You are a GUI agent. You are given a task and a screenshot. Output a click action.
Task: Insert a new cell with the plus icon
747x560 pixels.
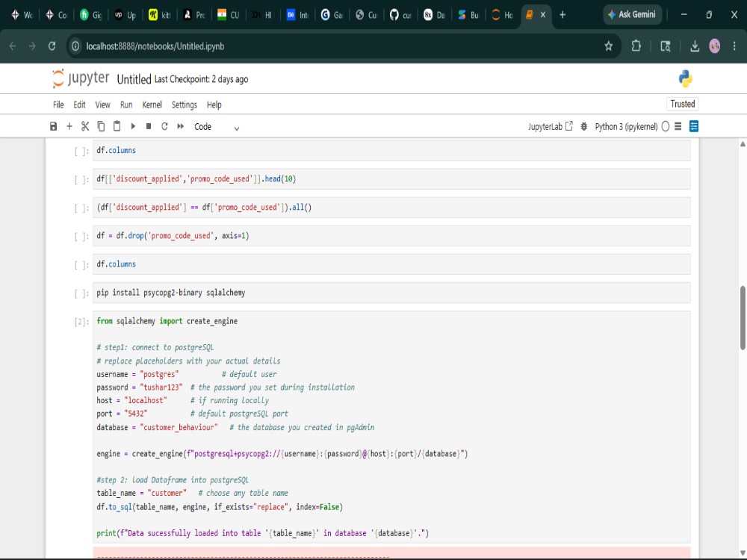pyautogui.click(x=69, y=126)
